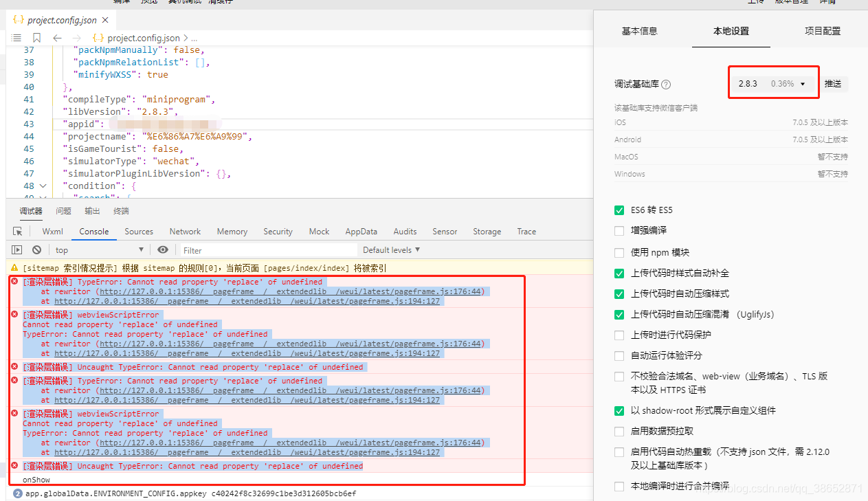Click the eye icon for live expressions
868x501 pixels.
pos(163,250)
